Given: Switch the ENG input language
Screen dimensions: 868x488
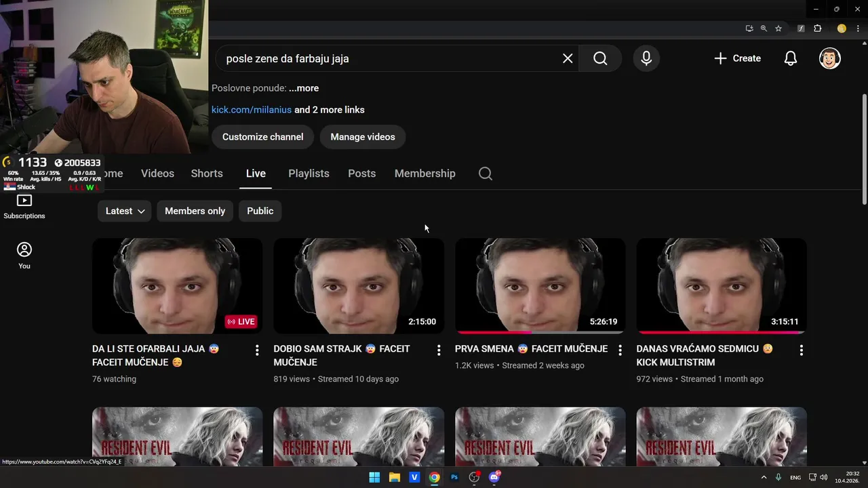Looking at the screenshot, I should point(795,477).
